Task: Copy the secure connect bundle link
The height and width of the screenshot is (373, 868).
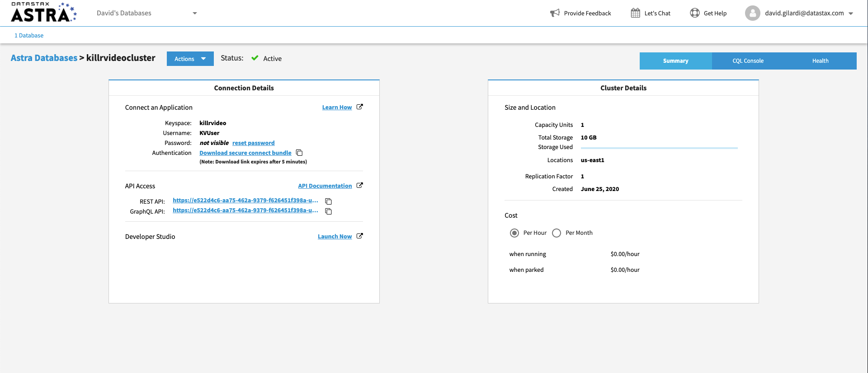Action: (x=299, y=153)
